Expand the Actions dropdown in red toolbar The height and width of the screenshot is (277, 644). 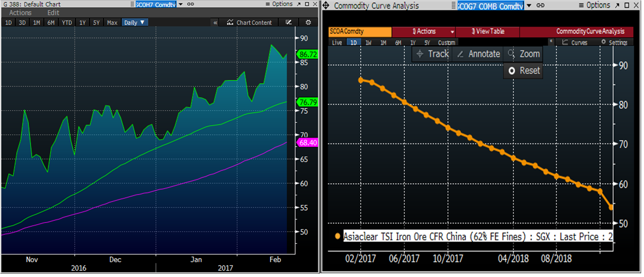452,31
